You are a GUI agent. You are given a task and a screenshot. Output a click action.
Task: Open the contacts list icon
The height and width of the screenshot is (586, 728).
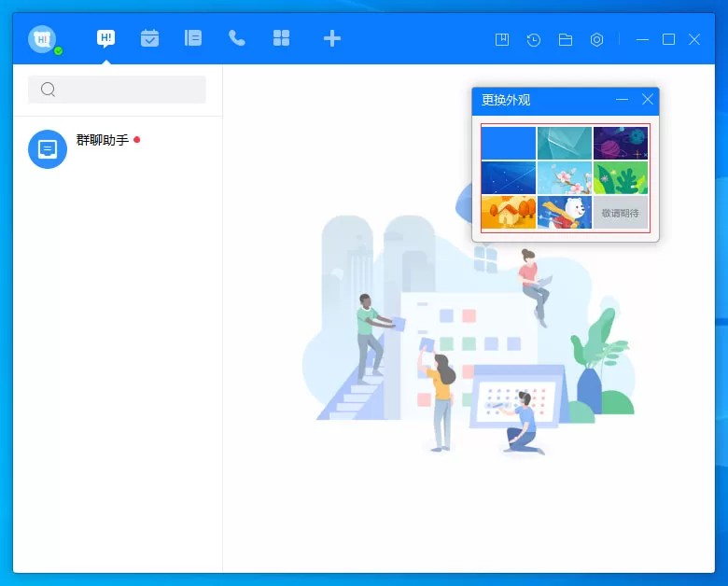pyautogui.click(x=192, y=38)
